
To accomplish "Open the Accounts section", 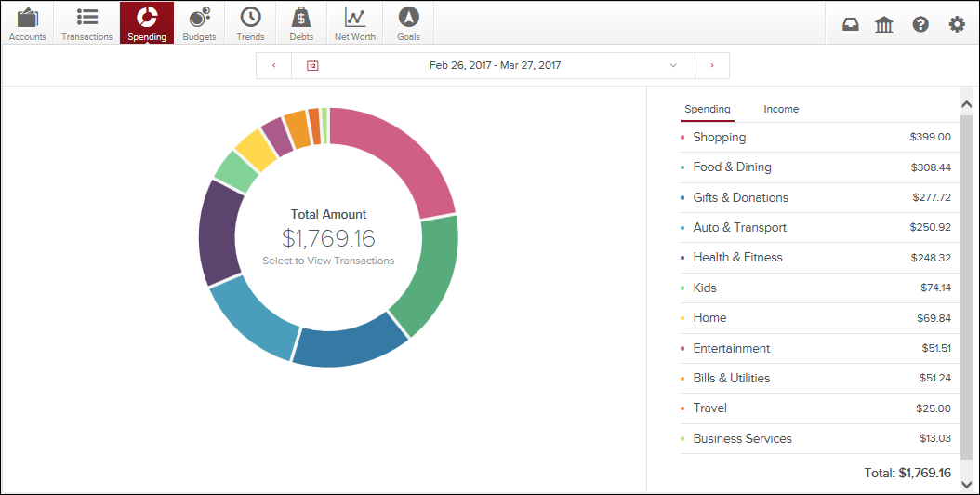I will click(x=27, y=23).
